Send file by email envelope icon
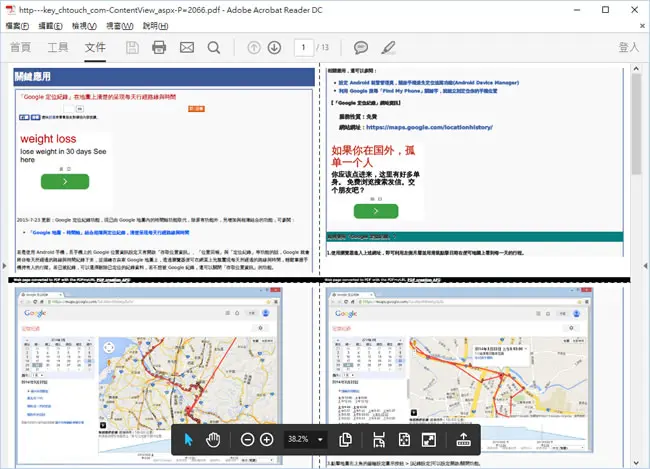Viewport: 650px width, 469px height. coord(187,48)
